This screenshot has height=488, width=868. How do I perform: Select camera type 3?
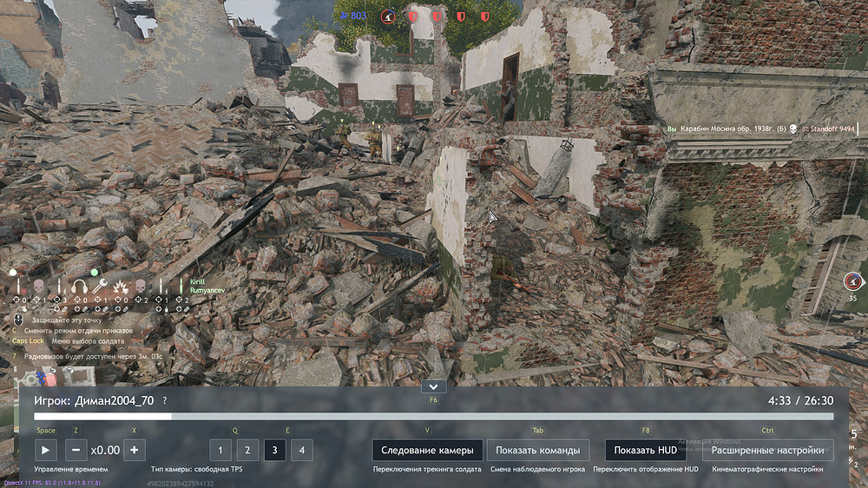(274, 451)
